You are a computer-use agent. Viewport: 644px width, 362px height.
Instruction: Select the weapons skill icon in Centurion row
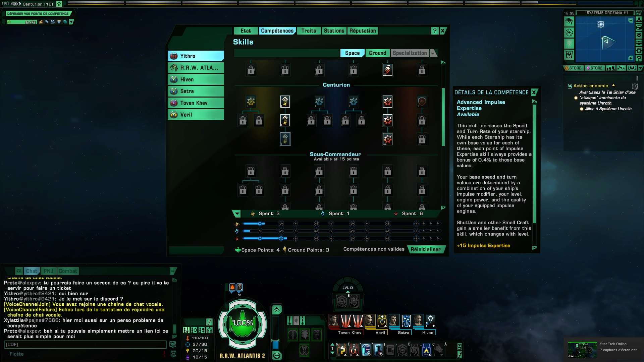(x=387, y=101)
